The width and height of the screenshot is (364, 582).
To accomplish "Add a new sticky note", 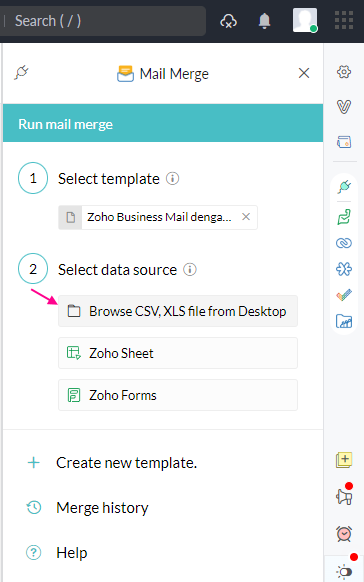I will click(x=344, y=460).
